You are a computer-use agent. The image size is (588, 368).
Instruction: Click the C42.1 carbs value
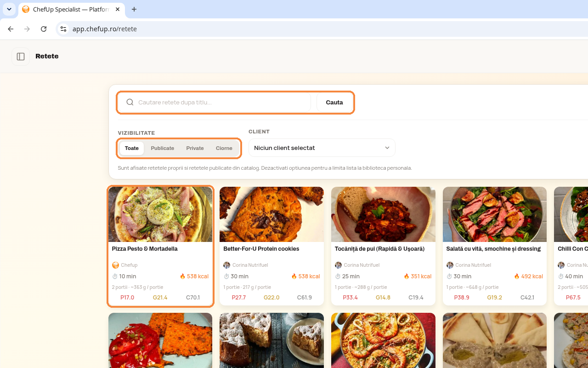(527, 298)
